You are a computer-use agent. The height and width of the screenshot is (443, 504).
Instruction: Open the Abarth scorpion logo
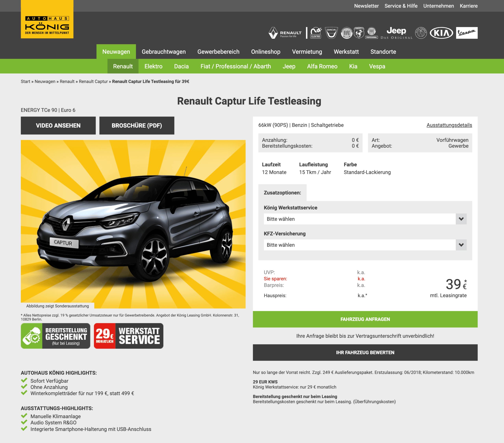(x=359, y=33)
